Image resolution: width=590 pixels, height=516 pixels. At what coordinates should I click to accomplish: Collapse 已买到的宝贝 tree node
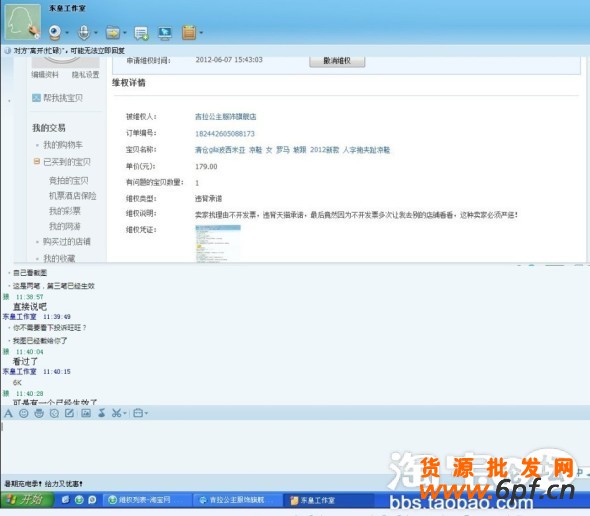pos(36,161)
